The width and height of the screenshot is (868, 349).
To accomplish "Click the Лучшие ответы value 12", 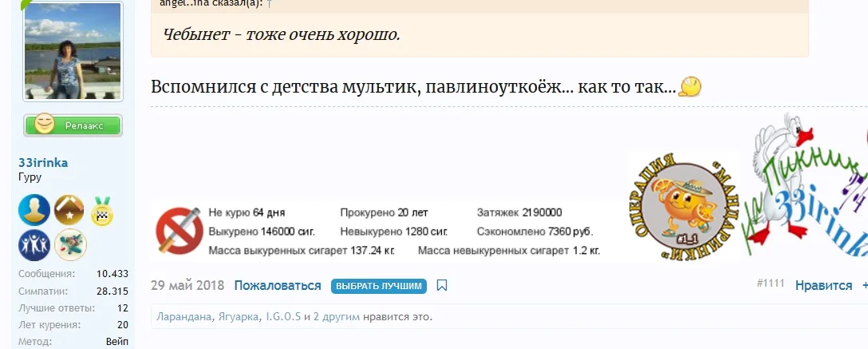I will [x=122, y=308].
